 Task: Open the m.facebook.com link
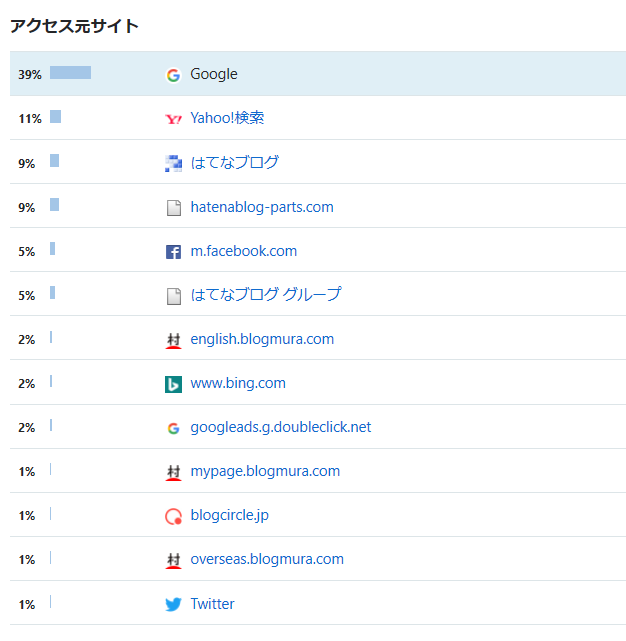click(244, 251)
